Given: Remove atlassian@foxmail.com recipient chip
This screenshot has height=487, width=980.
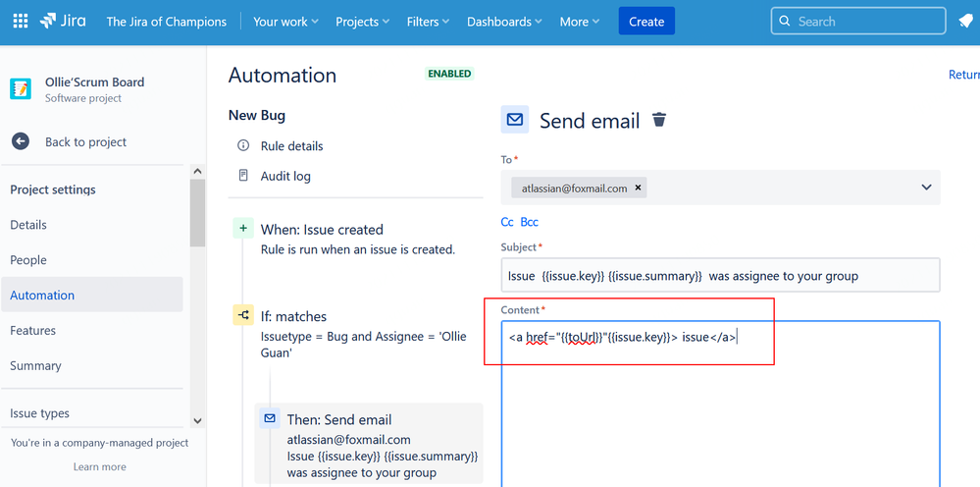Looking at the screenshot, I should 638,188.
